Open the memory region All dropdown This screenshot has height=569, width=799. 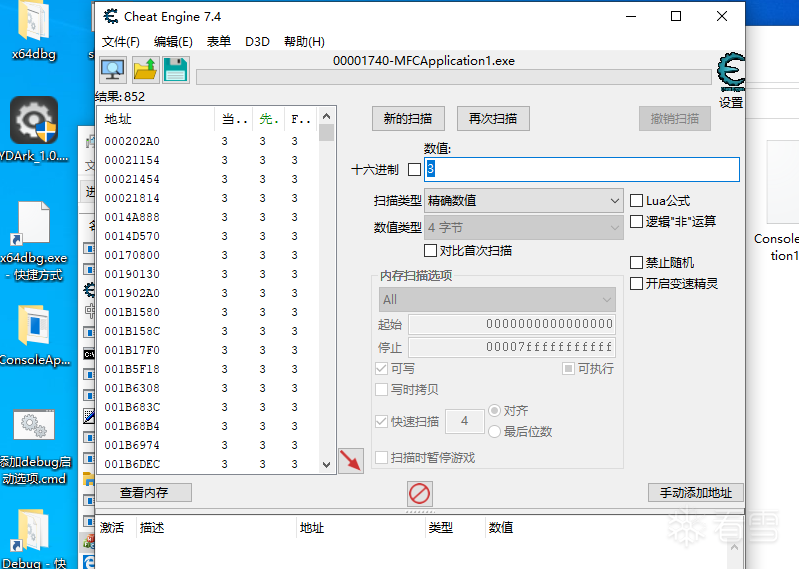click(497, 300)
